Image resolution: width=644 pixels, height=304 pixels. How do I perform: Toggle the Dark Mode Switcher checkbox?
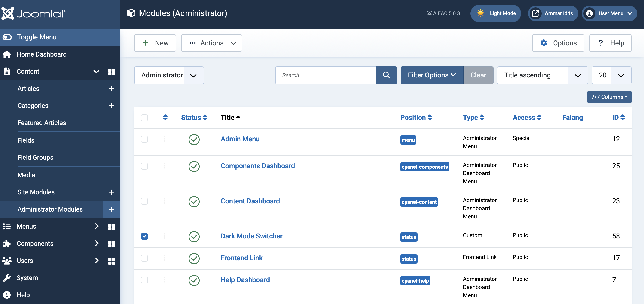tap(144, 236)
